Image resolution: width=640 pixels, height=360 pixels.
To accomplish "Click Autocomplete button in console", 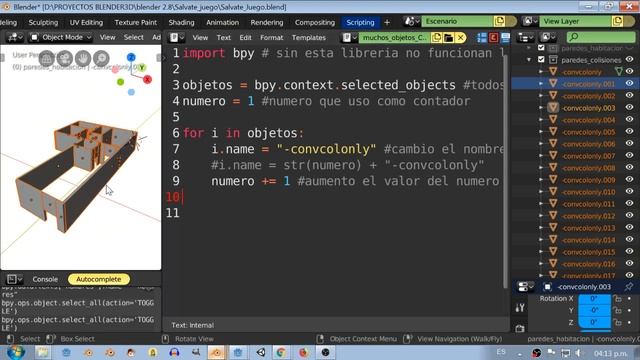I will pos(99,280).
